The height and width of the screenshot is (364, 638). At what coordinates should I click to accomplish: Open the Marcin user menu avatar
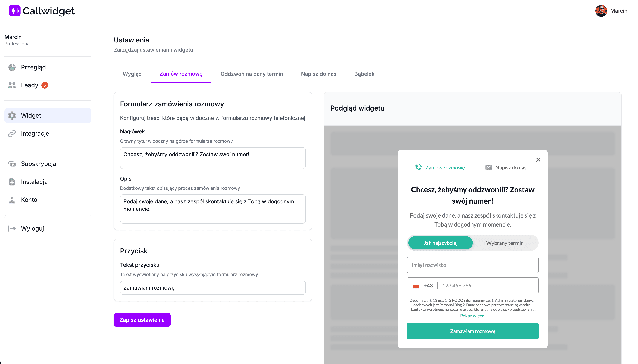click(x=601, y=11)
